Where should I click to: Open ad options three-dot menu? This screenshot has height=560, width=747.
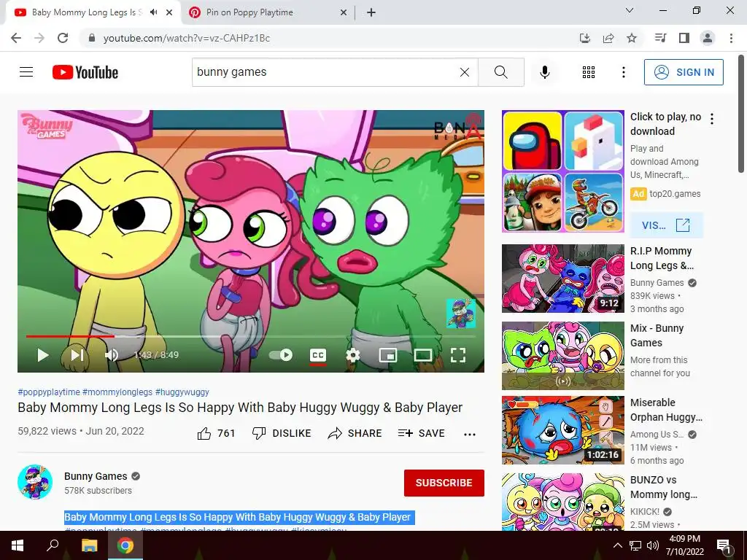coord(712,119)
